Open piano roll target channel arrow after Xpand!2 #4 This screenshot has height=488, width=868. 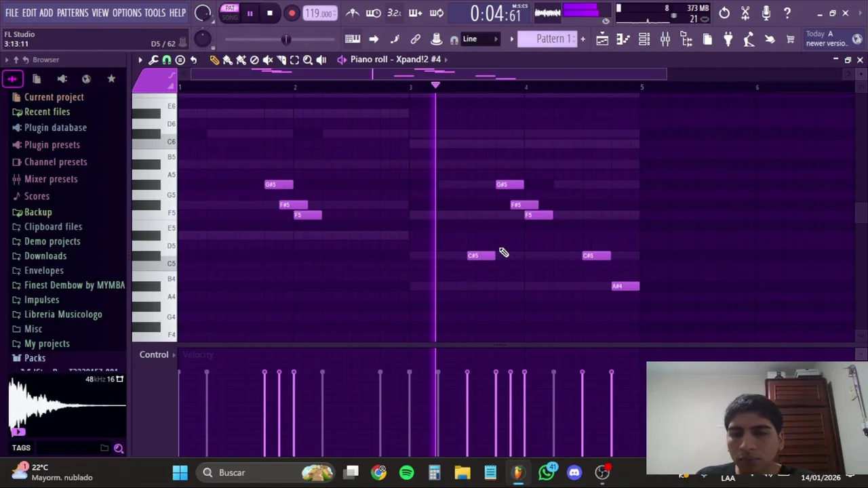446,60
